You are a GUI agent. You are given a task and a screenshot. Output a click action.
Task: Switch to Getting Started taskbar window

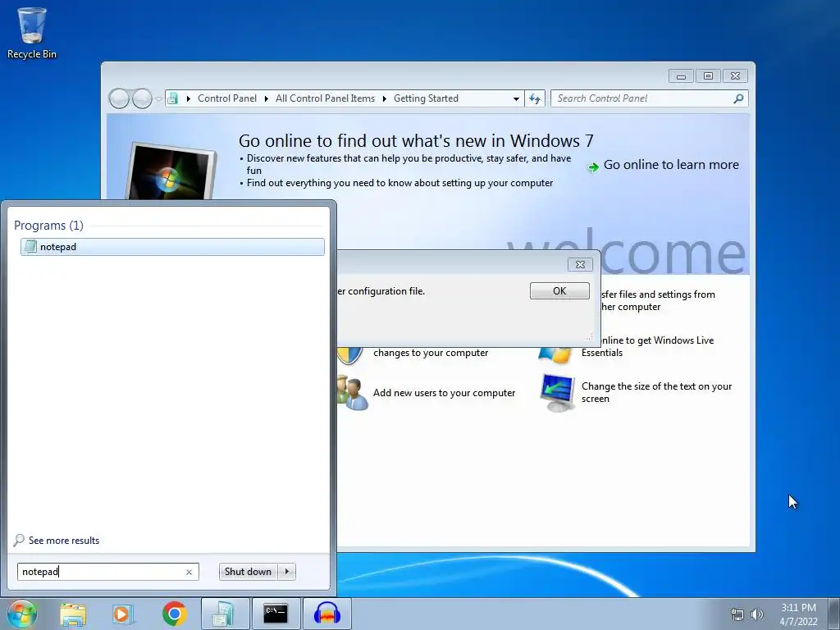pyautogui.click(x=225, y=614)
